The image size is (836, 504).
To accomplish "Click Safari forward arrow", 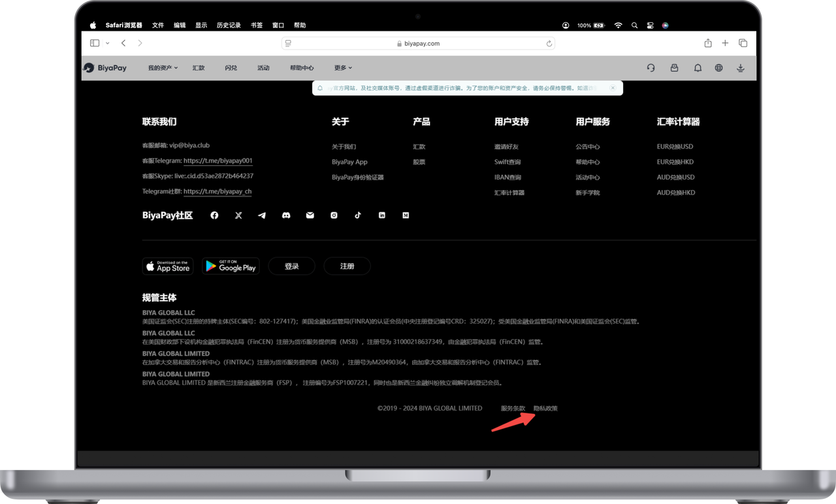I will pyautogui.click(x=140, y=43).
